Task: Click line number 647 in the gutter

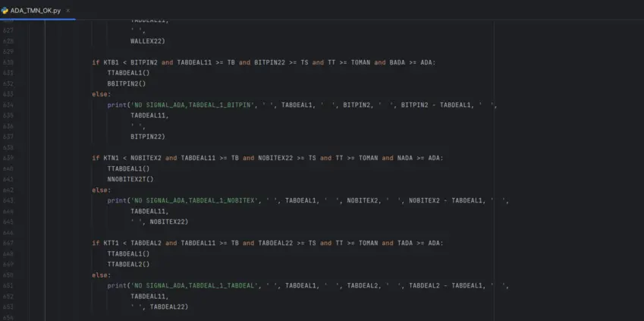Action: point(8,243)
